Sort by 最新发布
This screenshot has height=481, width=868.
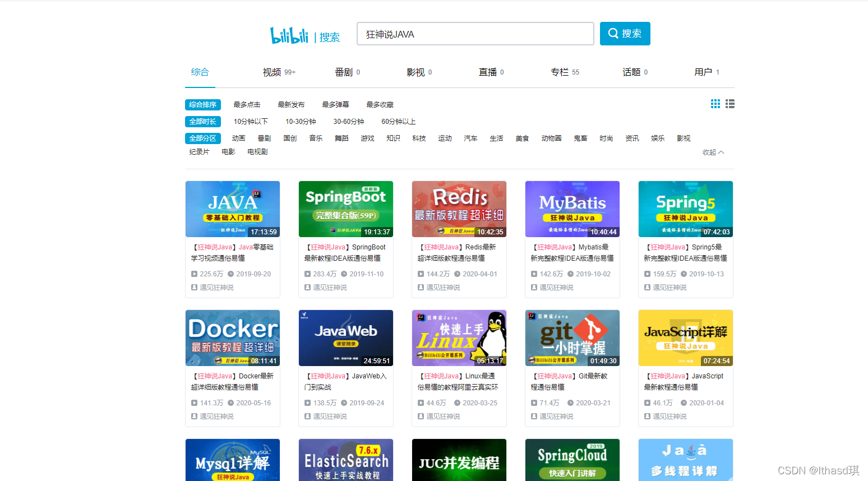tap(291, 105)
